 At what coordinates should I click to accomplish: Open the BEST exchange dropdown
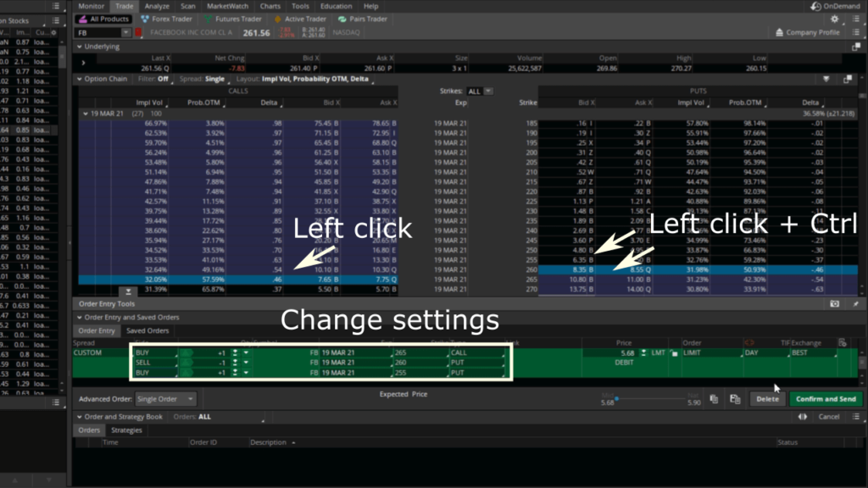point(814,353)
